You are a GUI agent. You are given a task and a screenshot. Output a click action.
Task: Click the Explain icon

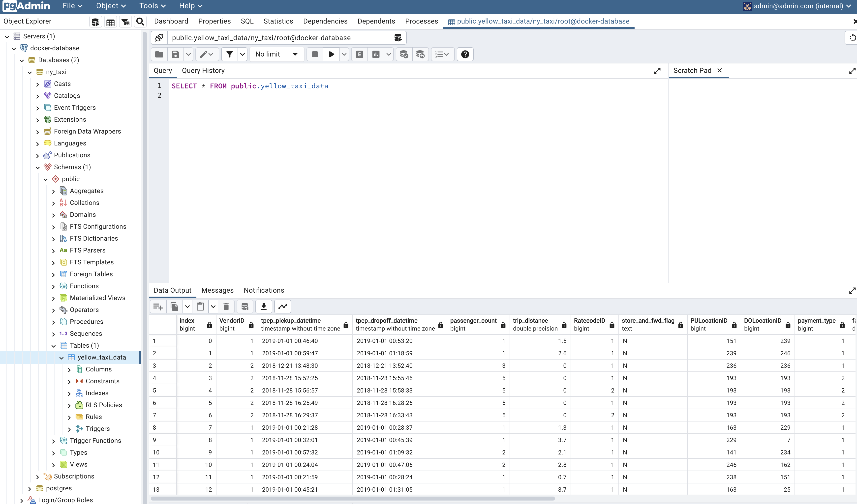[360, 54]
